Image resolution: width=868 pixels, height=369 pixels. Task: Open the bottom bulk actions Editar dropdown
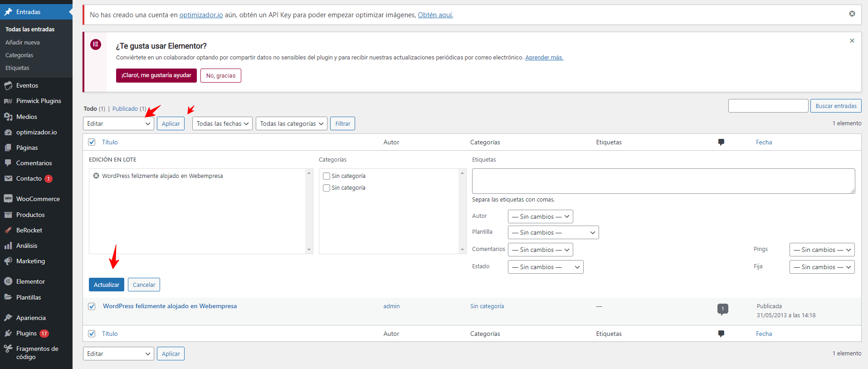pos(118,354)
